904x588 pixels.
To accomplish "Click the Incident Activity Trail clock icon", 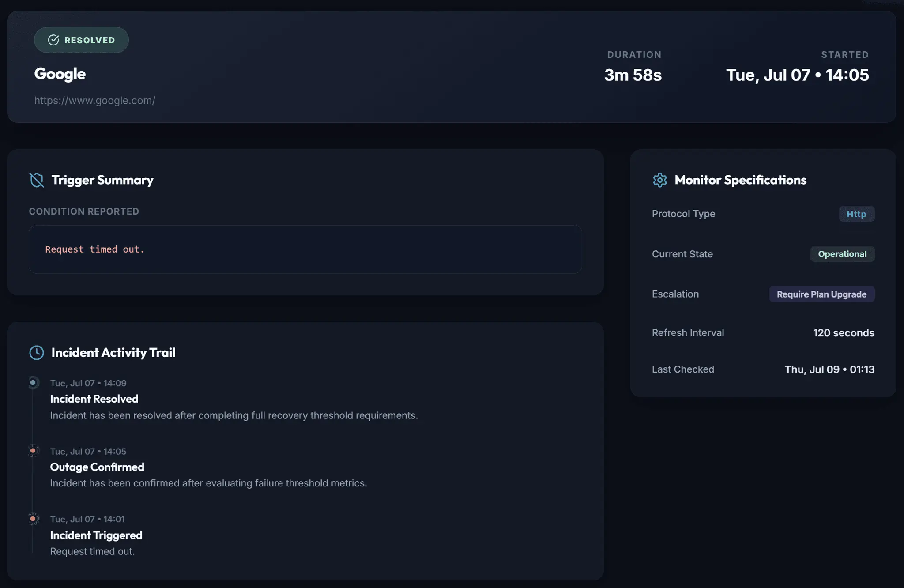I will [37, 353].
